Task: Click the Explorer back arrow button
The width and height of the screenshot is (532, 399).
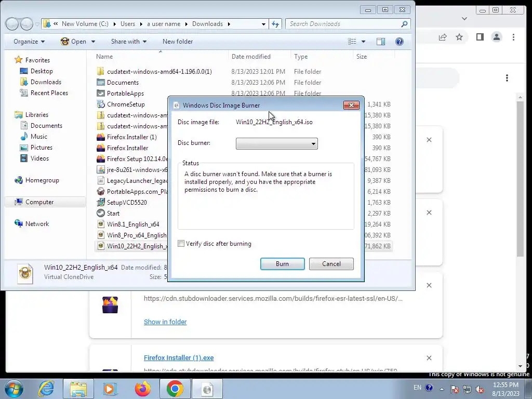Action: tap(12, 24)
